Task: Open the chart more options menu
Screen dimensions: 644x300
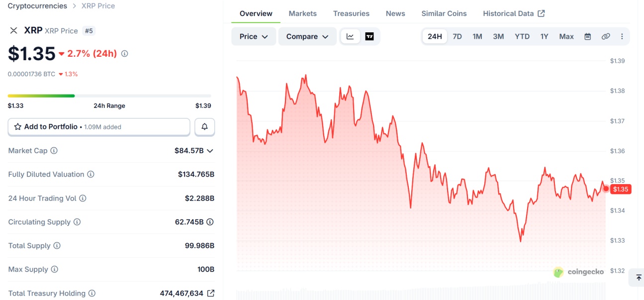Action: 622,36
